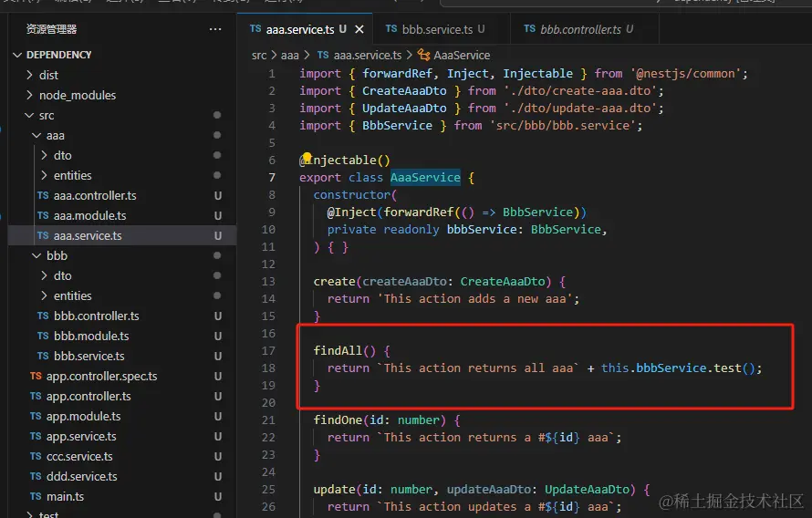Click the 'constructor' keyword on line 8

pyautogui.click(x=351, y=194)
